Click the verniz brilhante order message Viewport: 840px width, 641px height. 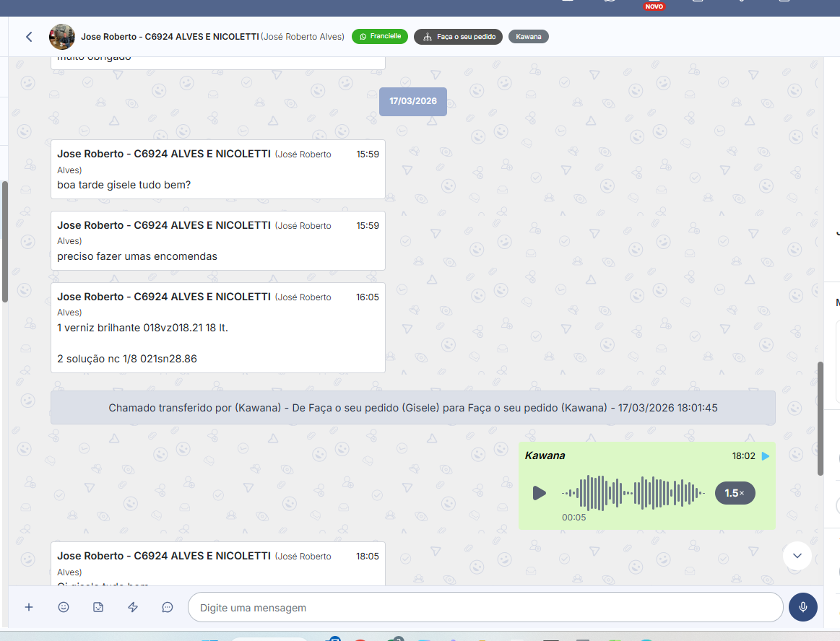217,328
